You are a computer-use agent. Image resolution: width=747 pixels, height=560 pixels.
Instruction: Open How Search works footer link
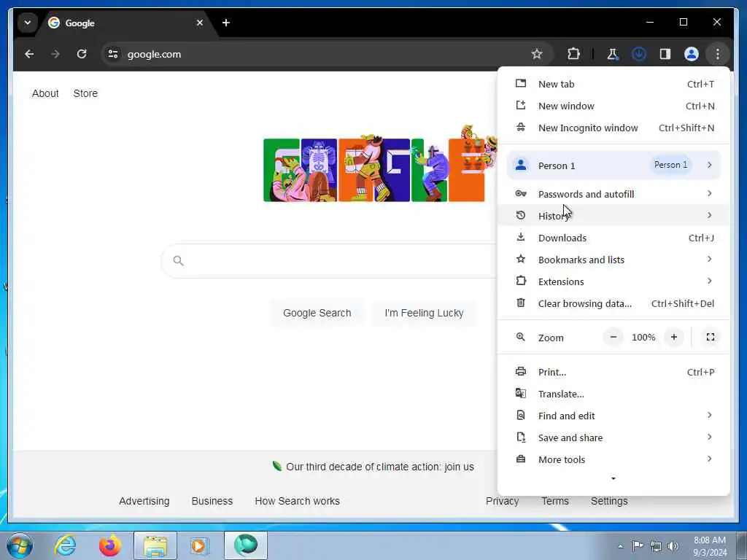[298, 501]
